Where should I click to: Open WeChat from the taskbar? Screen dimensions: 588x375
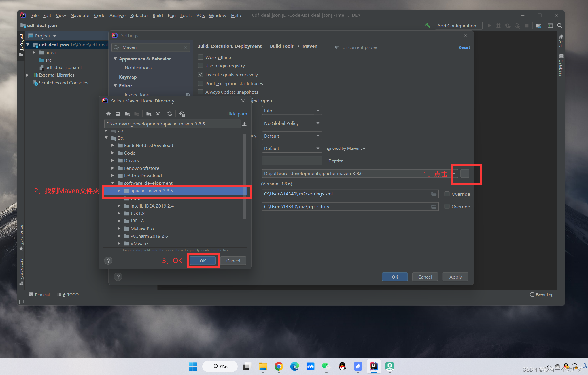point(326,366)
